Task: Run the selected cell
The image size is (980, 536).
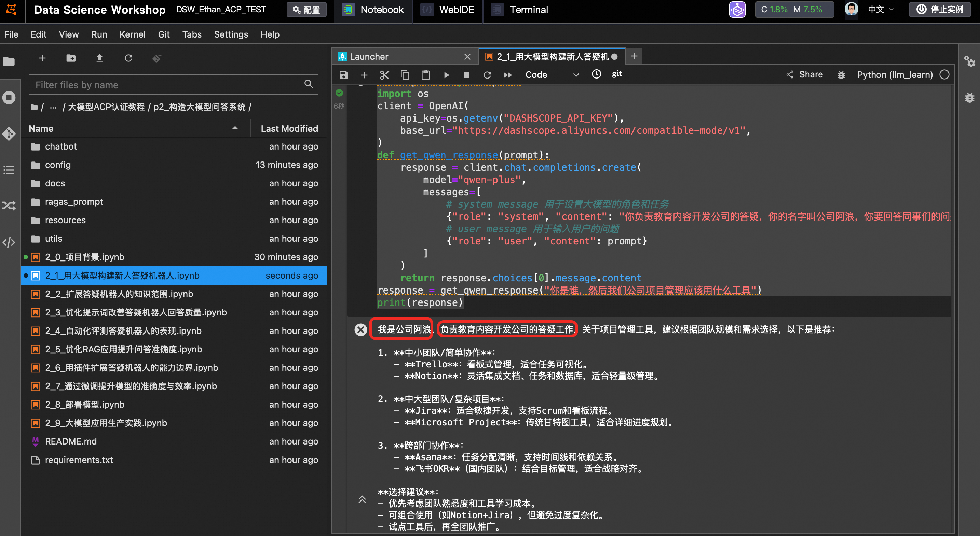Action: 447,75
